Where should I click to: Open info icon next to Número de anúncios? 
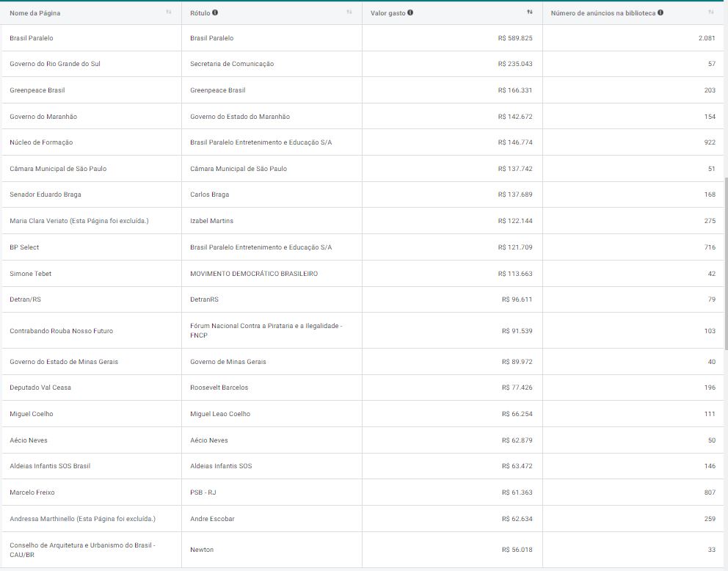pos(660,12)
